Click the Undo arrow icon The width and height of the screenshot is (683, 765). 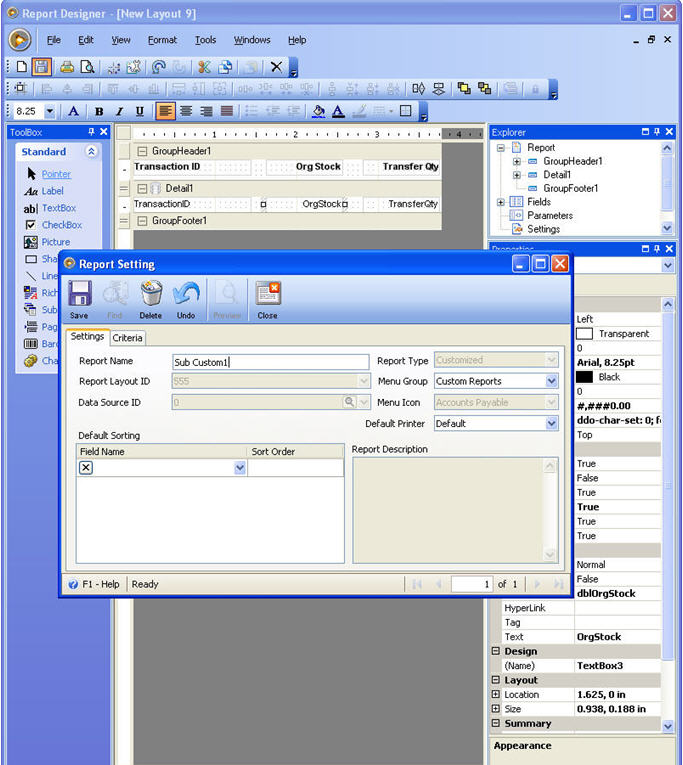tap(186, 299)
